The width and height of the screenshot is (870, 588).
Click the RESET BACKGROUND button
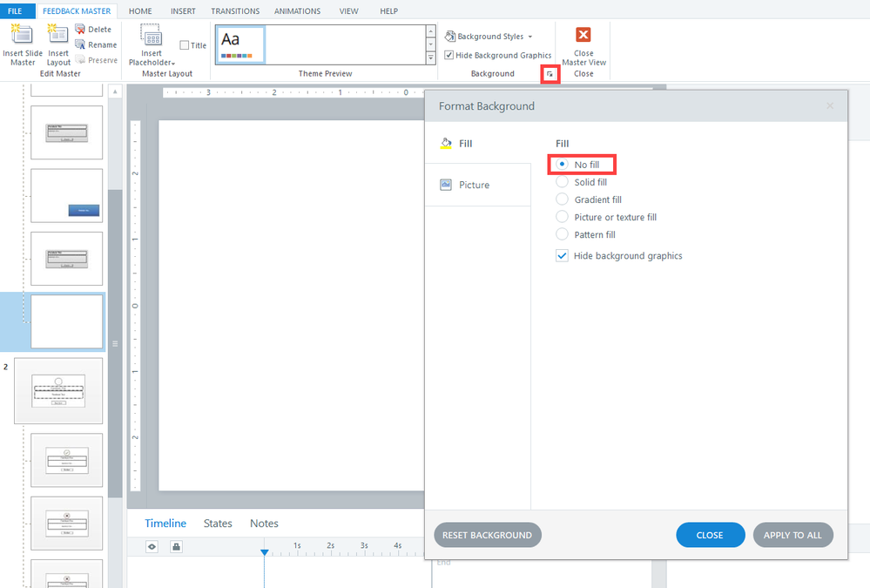point(487,535)
